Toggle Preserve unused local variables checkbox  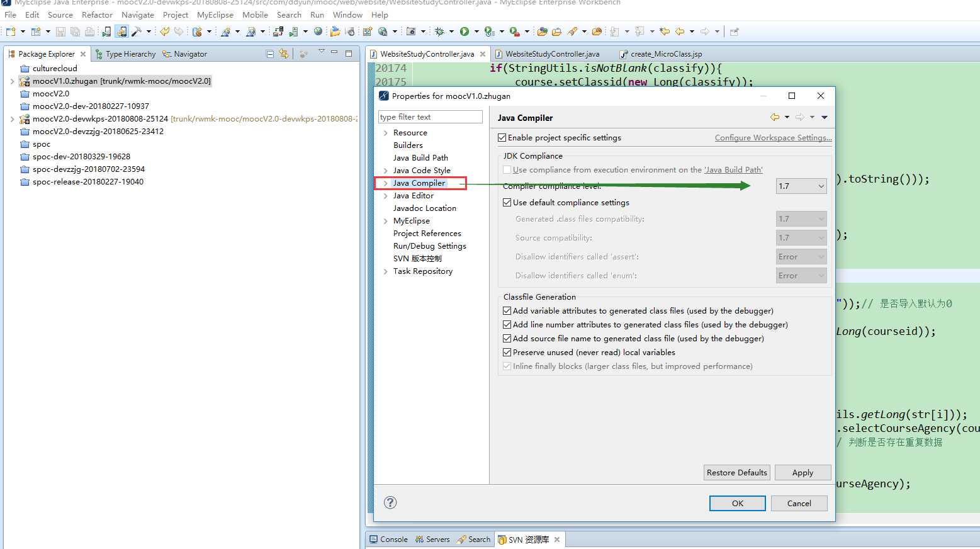click(x=507, y=352)
